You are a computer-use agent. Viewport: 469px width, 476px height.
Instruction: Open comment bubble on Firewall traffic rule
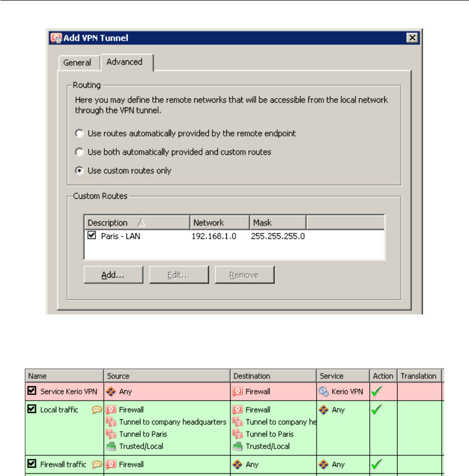coord(97,464)
